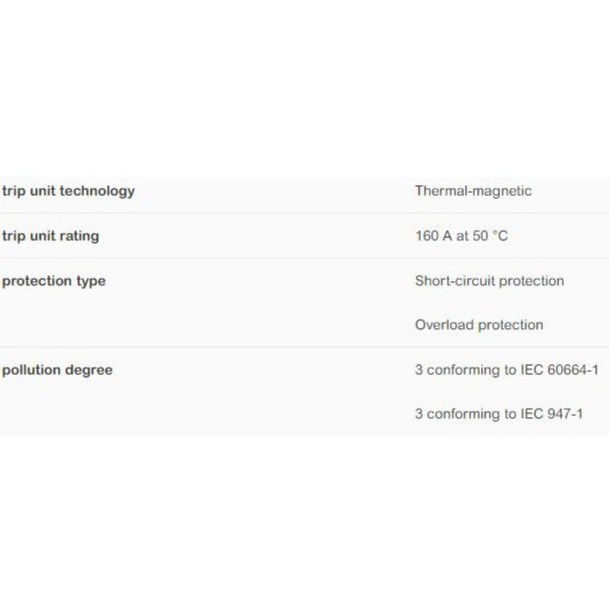Select '3 conforming to IEC 947-1' line
This screenshot has height=609, width=609.
tap(498, 414)
